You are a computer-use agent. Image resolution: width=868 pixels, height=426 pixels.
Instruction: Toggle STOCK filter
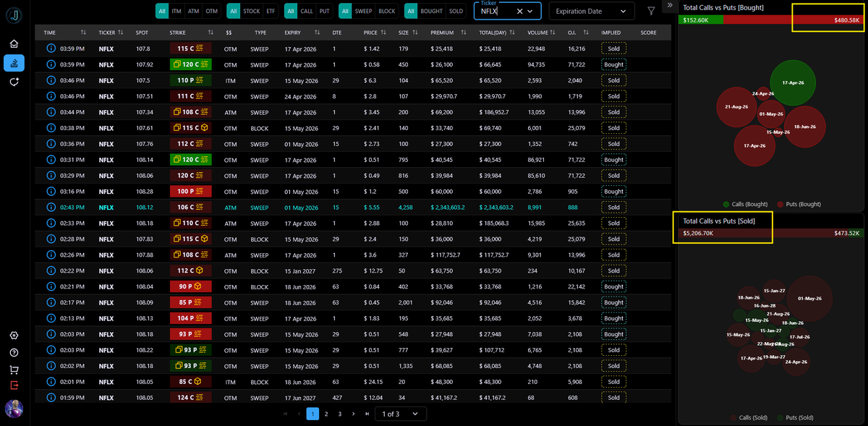252,12
